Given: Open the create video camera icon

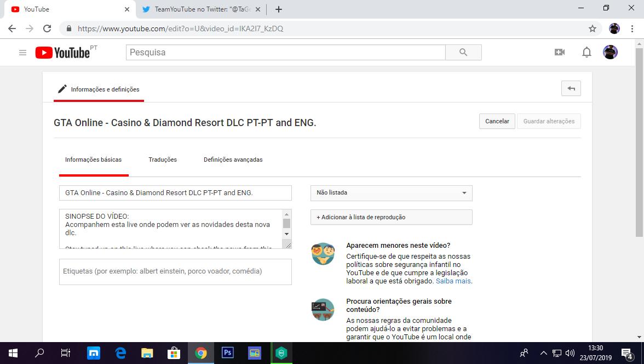Looking at the screenshot, I should pos(560,52).
